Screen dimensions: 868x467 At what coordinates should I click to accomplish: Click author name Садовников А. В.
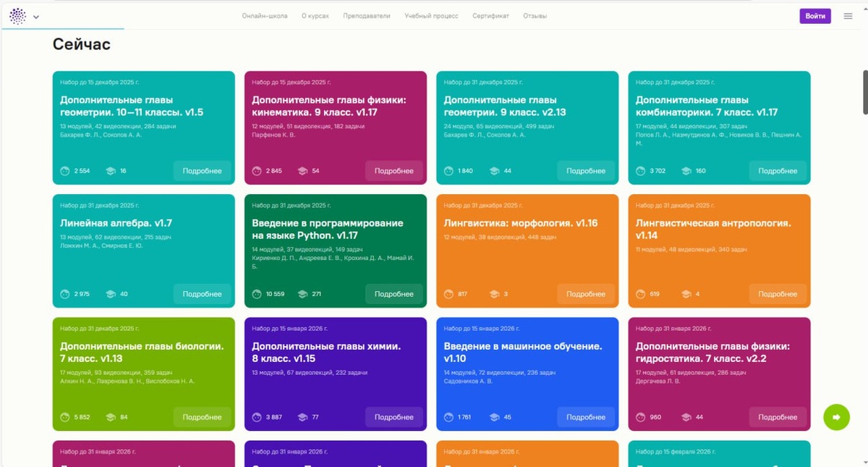468,381
